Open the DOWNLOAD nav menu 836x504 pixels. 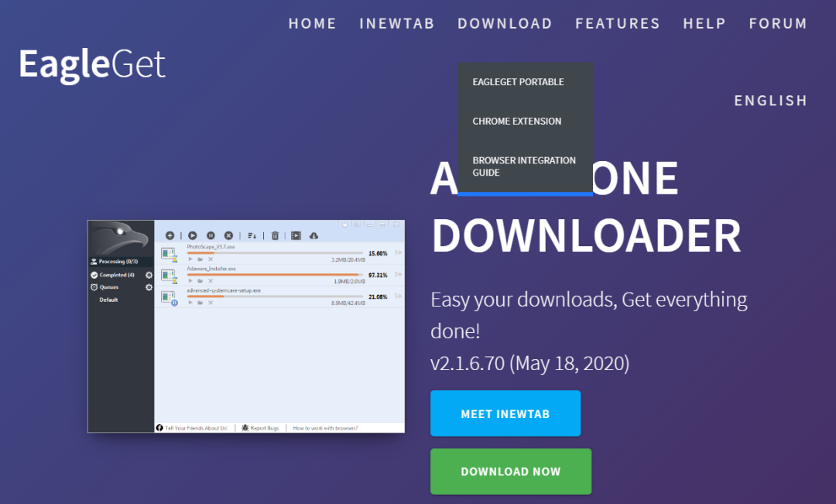[x=505, y=23]
